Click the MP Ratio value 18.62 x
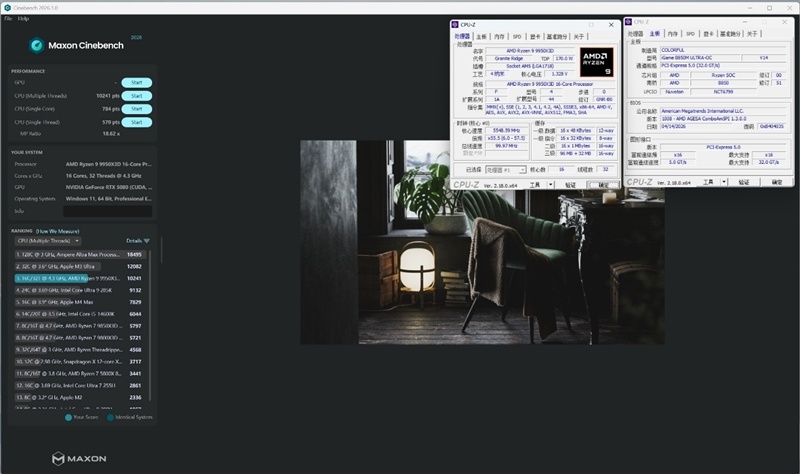This screenshot has width=800, height=474. [x=111, y=134]
